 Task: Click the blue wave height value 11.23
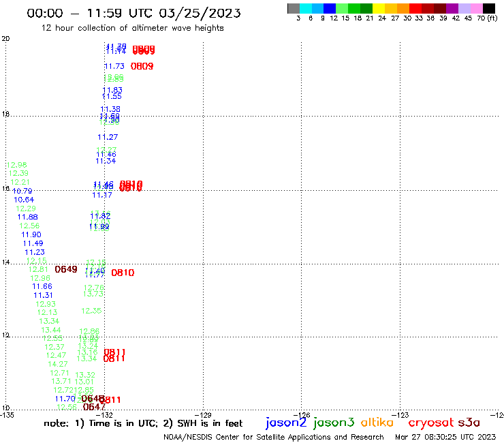34,252
